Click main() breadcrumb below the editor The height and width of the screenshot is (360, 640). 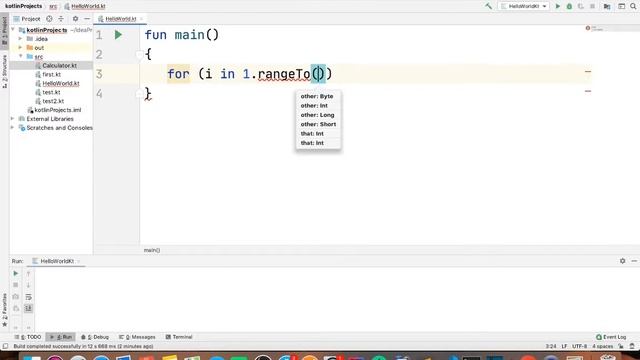point(152,250)
